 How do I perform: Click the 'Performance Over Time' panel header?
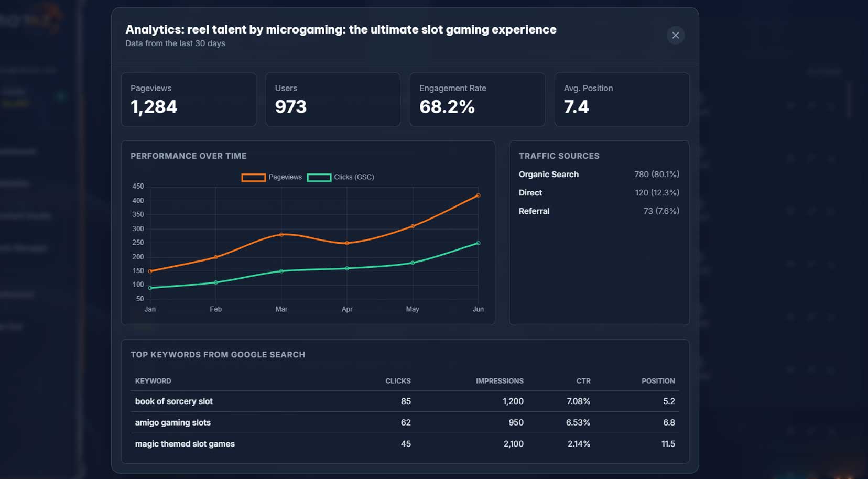189,156
